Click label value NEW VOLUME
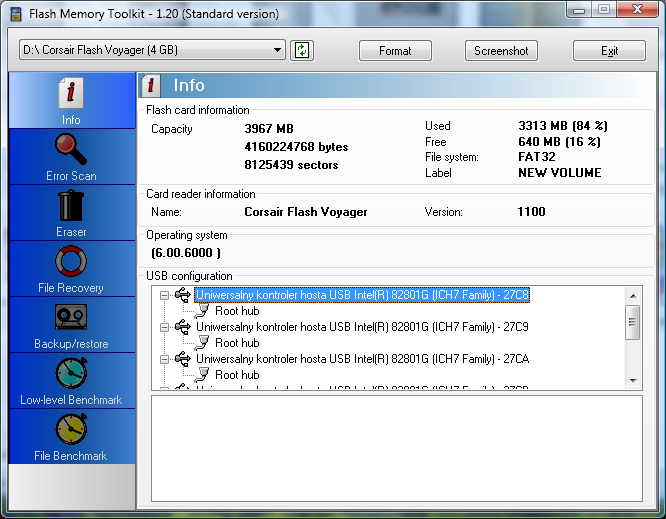 tap(559, 172)
